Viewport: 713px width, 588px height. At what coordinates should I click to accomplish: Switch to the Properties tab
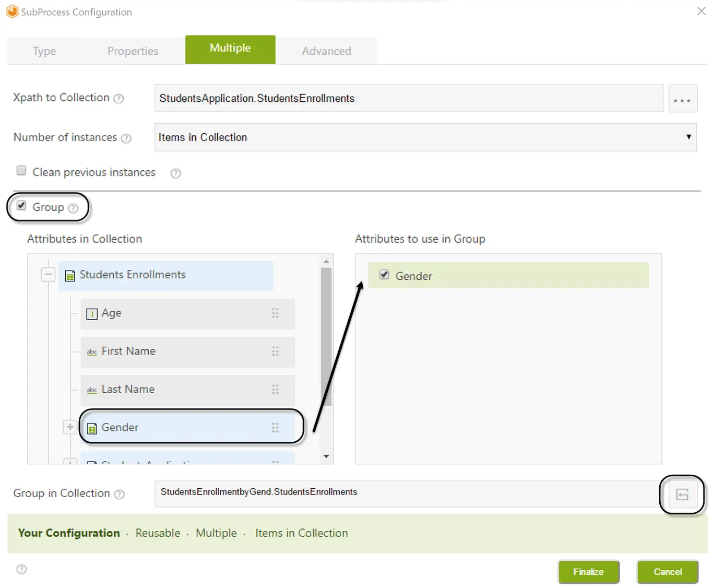[133, 51]
